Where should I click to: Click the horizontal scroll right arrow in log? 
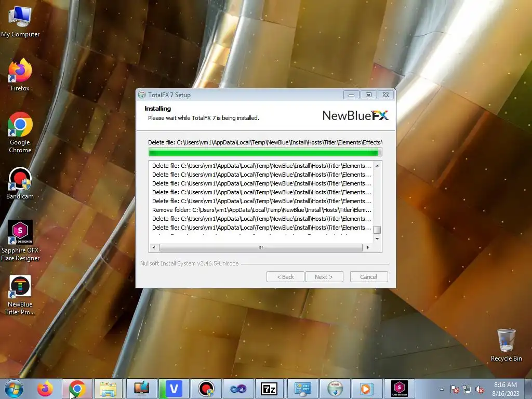(x=368, y=247)
